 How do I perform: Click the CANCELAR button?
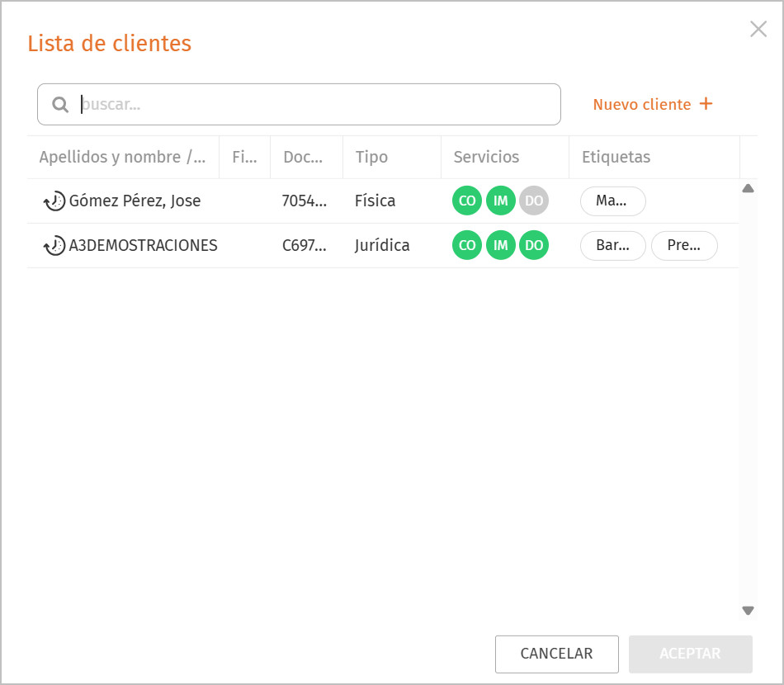tap(557, 654)
